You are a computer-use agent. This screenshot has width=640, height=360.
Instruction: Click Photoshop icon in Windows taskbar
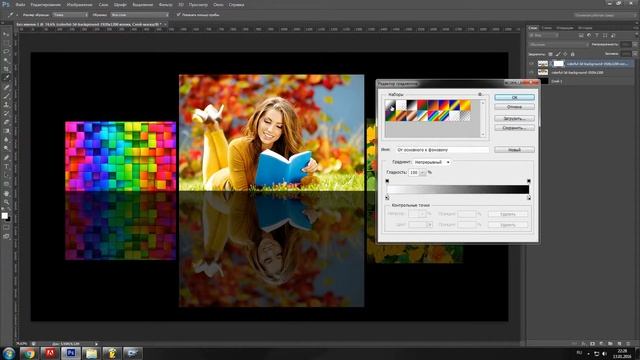pyautogui.click(x=71, y=353)
